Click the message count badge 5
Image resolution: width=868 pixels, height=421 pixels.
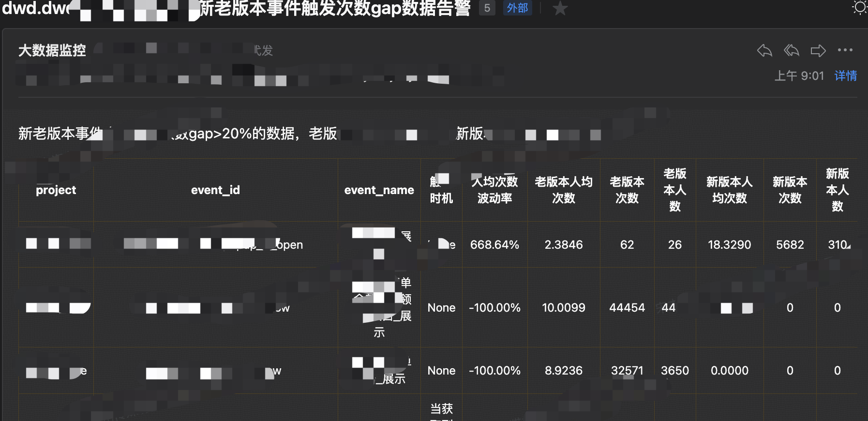coord(487,8)
